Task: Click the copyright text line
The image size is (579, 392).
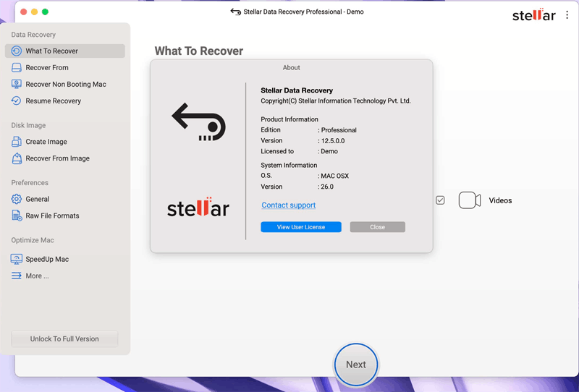Action: click(336, 101)
